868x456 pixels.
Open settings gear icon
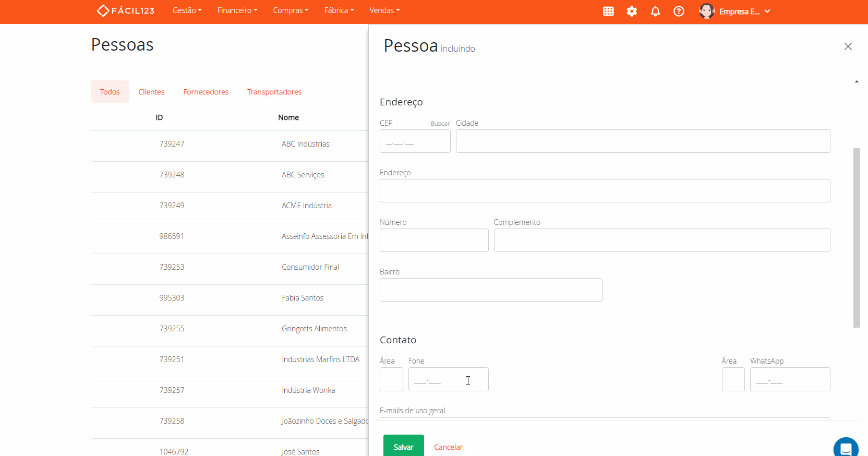click(x=632, y=11)
